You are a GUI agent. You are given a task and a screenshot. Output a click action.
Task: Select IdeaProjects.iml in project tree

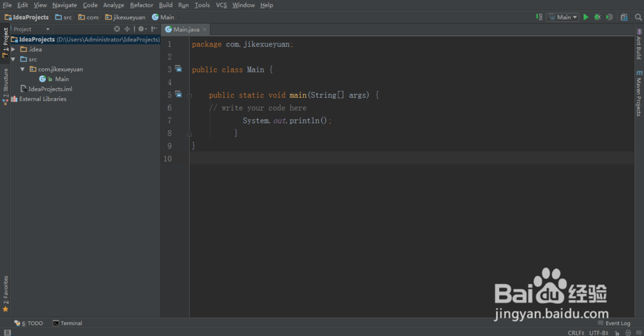coord(50,89)
